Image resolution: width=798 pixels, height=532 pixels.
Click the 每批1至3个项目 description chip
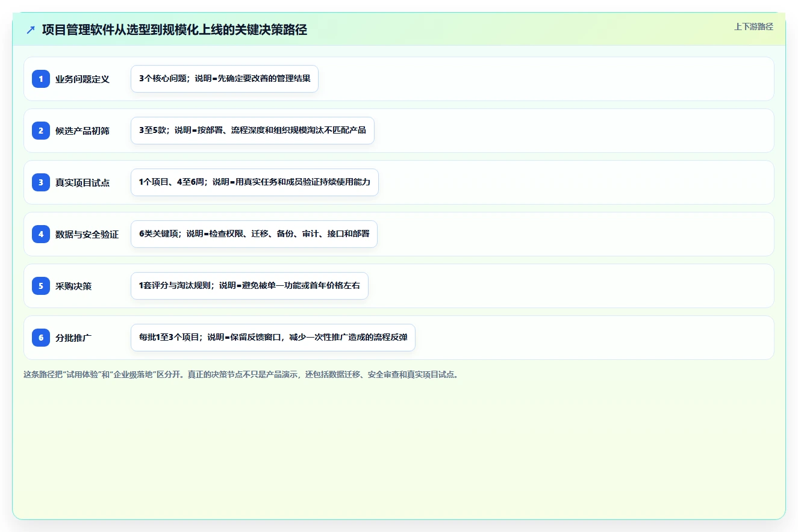273,338
